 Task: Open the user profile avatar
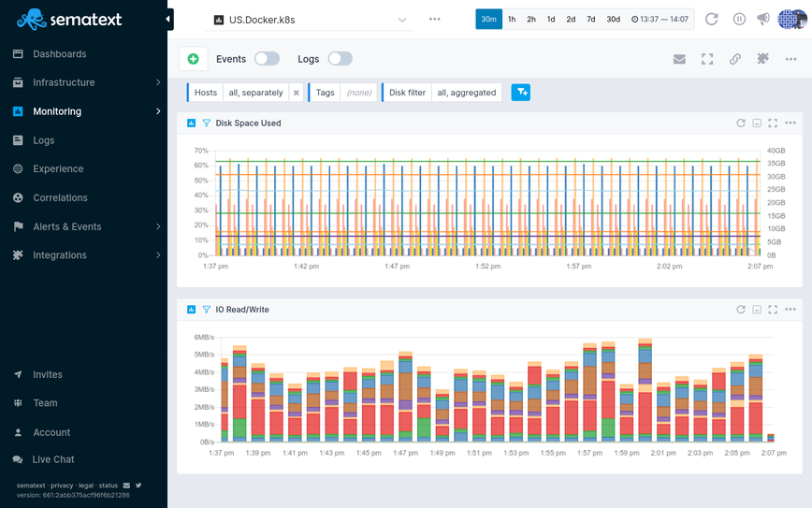pos(791,19)
